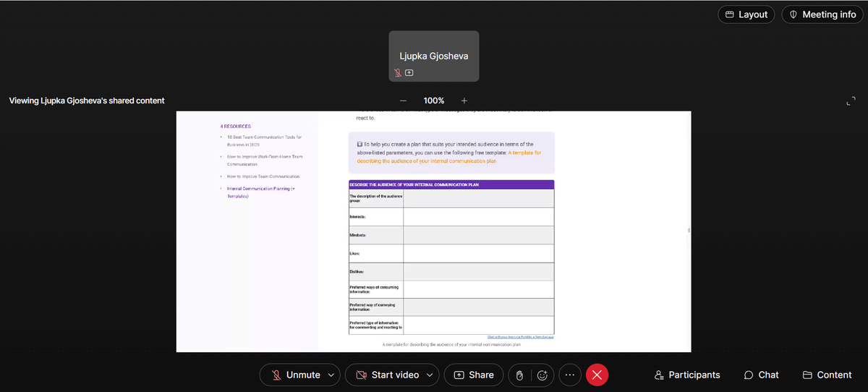Open the Meeting info button

click(x=822, y=14)
